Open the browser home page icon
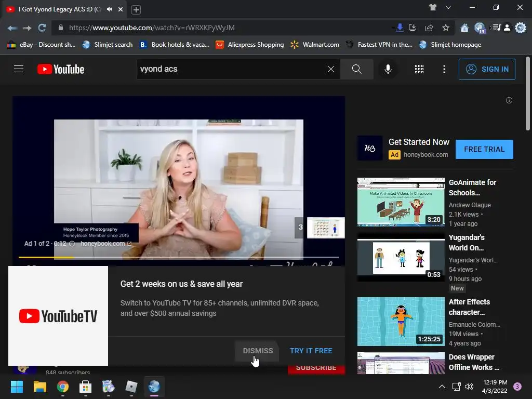532x399 pixels. 464,28
